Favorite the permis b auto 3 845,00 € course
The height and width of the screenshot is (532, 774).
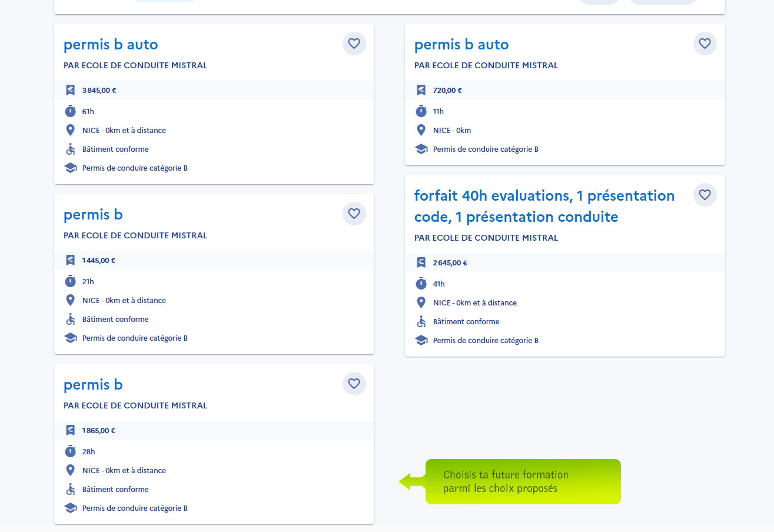coord(354,44)
